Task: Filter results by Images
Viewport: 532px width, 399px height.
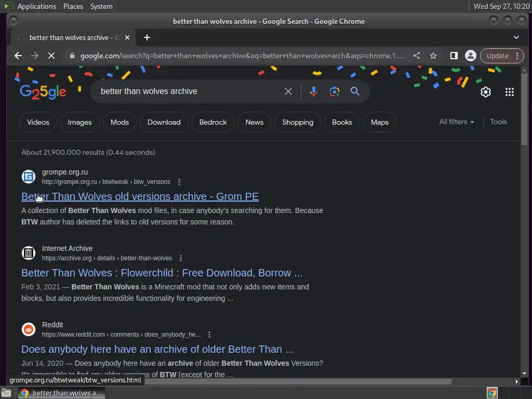Action: pyautogui.click(x=79, y=122)
